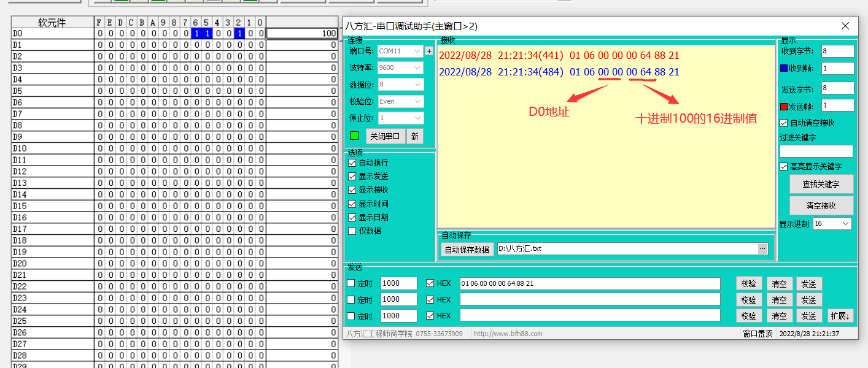Click the blue 收到帧 color square
Viewport: 868px width, 368px height.
click(x=784, y=68)
